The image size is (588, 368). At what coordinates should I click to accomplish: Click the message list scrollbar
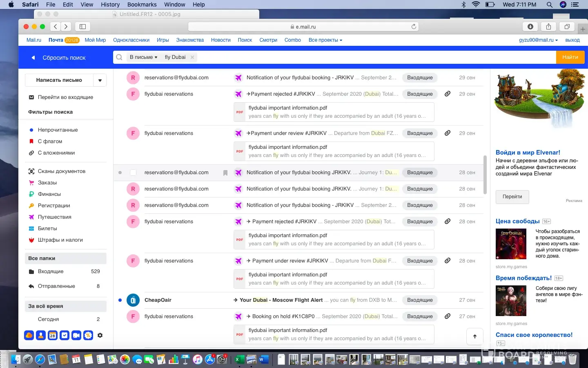(x=485, y=175)
